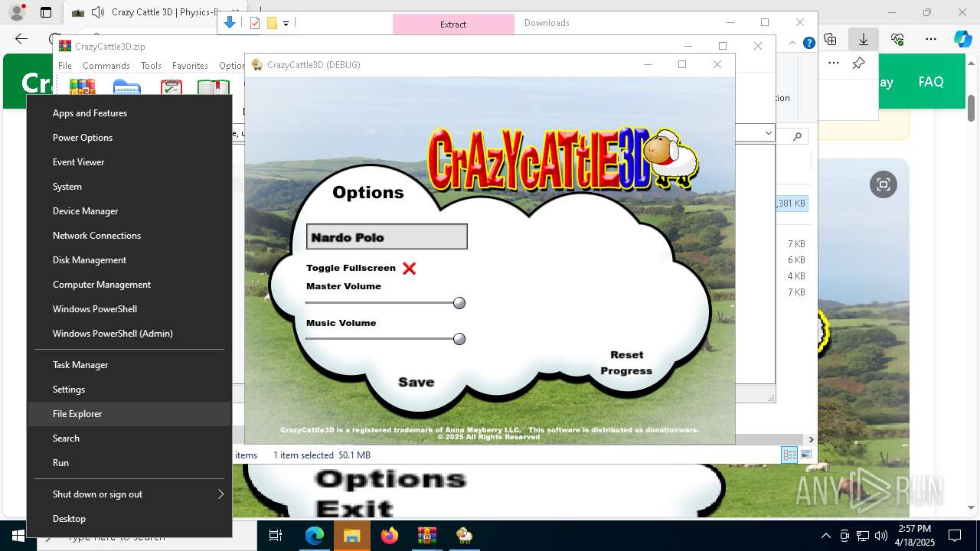Viewport: 980px width, 551px height.
Task: Open Edge tab actions icon
Action: point(46,12)
